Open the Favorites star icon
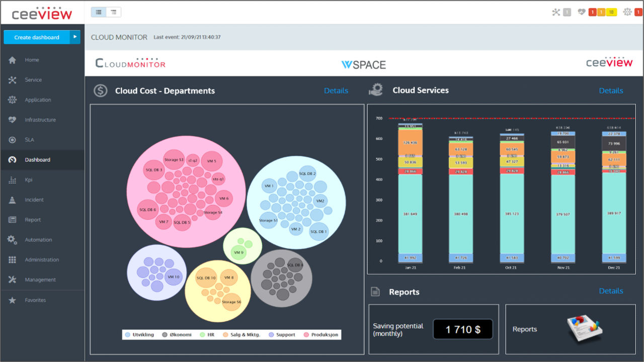Image resolution: width=644 pixels, height=362 pixels. click(13, 300)
